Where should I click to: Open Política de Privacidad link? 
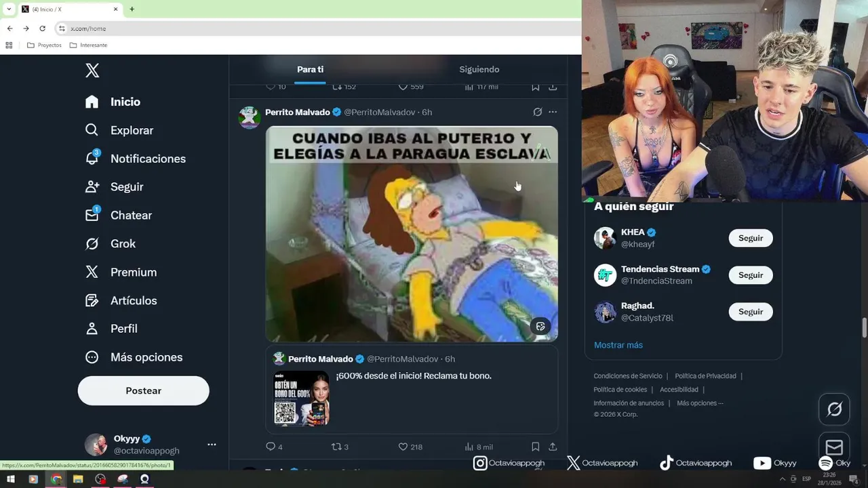pyautogui.click(x=705, y=376)
